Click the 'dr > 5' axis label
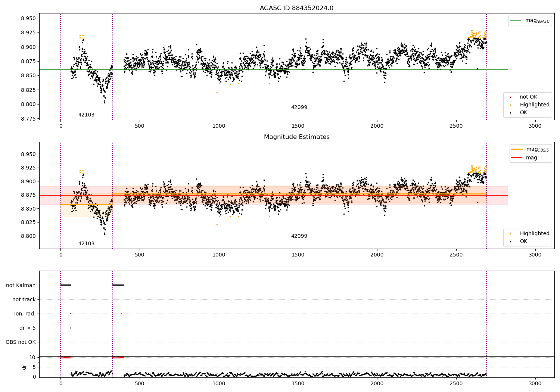 tap(28, 328)
